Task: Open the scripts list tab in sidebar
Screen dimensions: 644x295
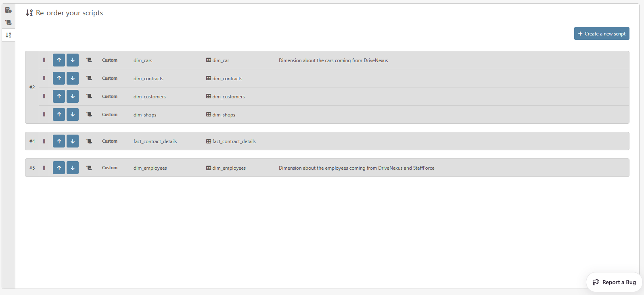Action: coord(8,23)
